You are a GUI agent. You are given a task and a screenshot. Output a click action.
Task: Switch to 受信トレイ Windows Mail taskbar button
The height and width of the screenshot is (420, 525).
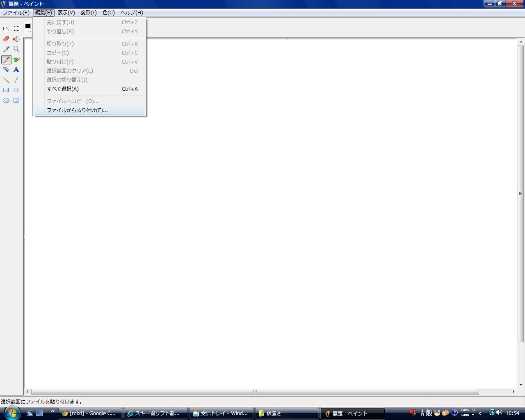coord(221,413)
